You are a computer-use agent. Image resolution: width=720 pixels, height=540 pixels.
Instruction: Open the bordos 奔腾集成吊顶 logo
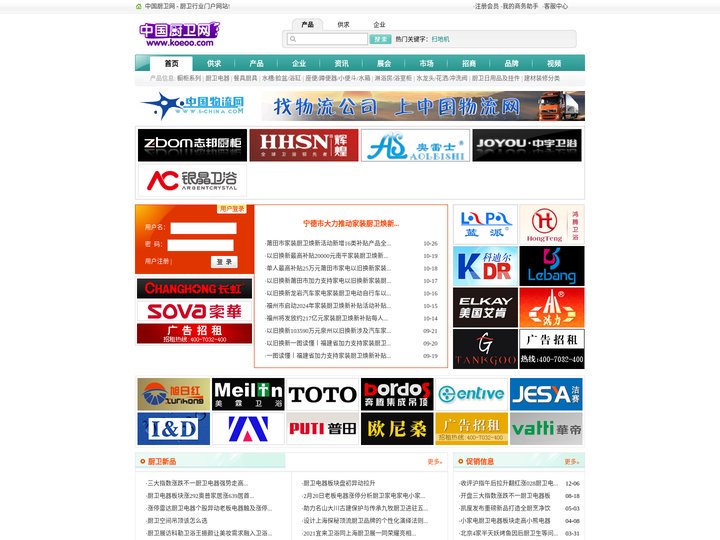pyautogui.click(x=397, y=394)
